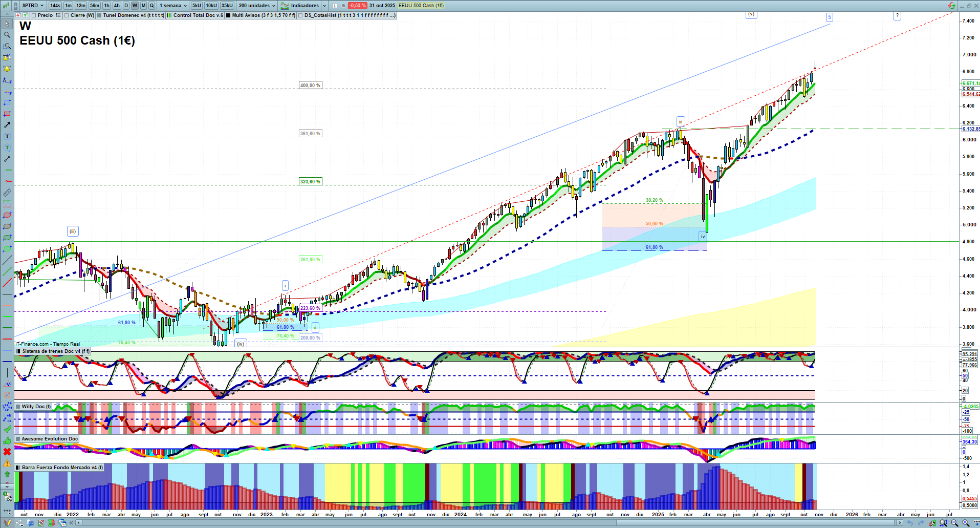Select the green speech bubble text tool
Image resolution: width=980 pixels, height=528 pixels.
click(x=7, y=147)
